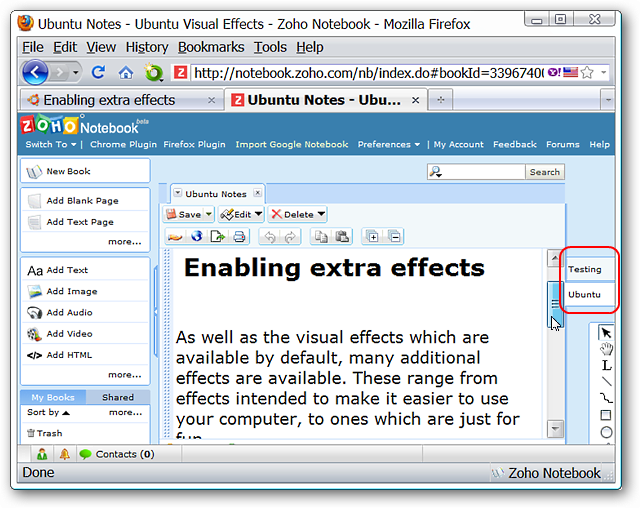Bookmark page with star icon

(587, 73)
